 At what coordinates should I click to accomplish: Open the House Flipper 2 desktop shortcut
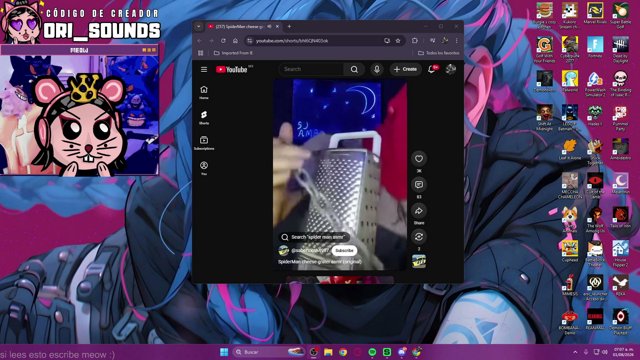(x=620, y=254)
